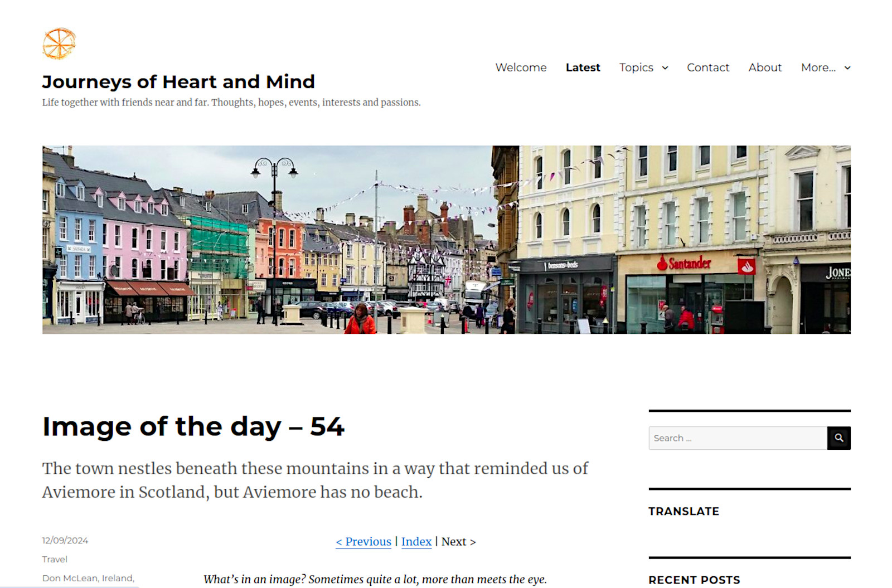Open the More... menu
This screenshot has height=588, width=892.
[x=818, y=67]
